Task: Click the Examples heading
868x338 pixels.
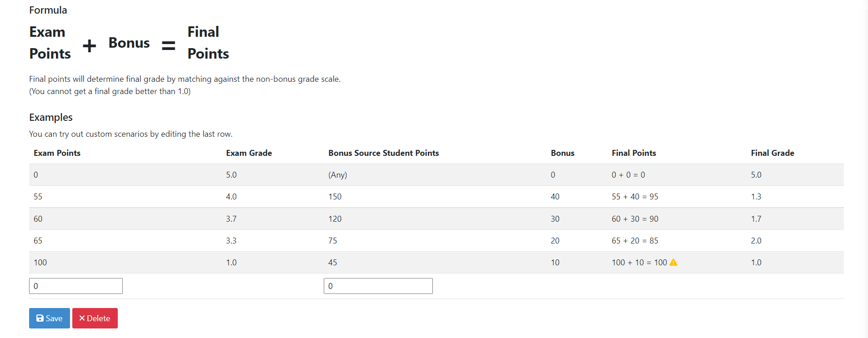Action: point(50,117)
